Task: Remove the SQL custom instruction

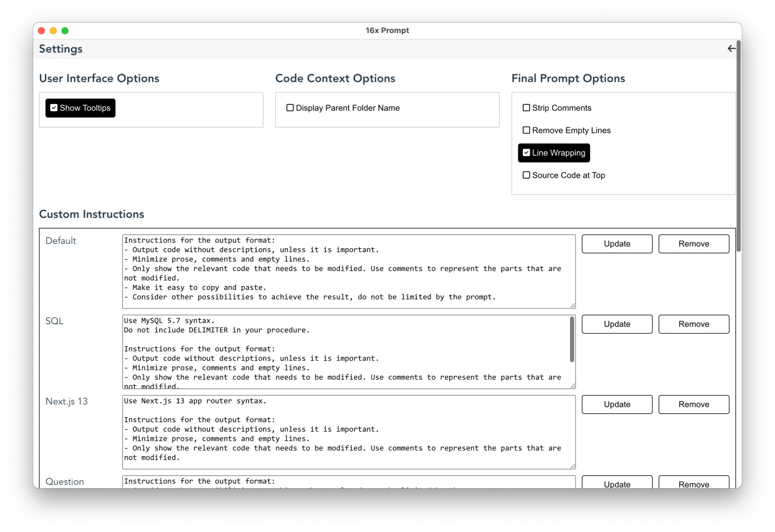Action: 694,324
